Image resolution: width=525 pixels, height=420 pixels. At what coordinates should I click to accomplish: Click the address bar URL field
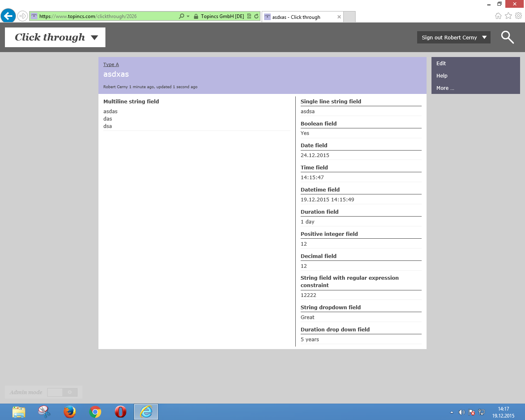pyautogui.click(x=107, y=16)
